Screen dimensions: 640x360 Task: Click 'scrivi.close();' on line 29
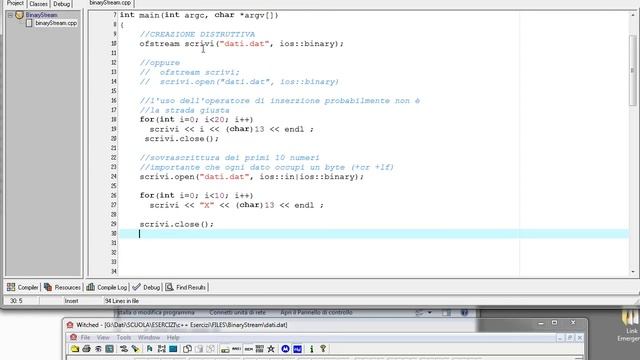click(x=176, y=224)
